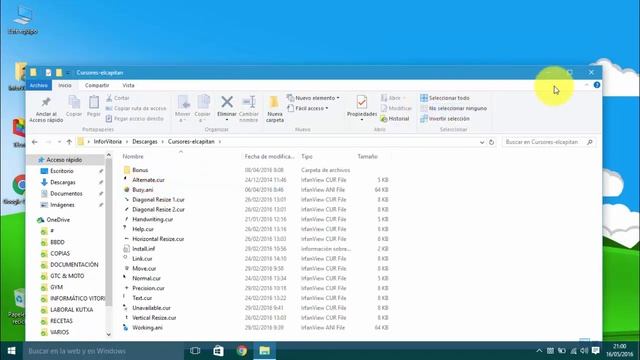This screenshot has width=640, height=360.
Task: Select the Working.ani file
Action: tap(147, 327)
